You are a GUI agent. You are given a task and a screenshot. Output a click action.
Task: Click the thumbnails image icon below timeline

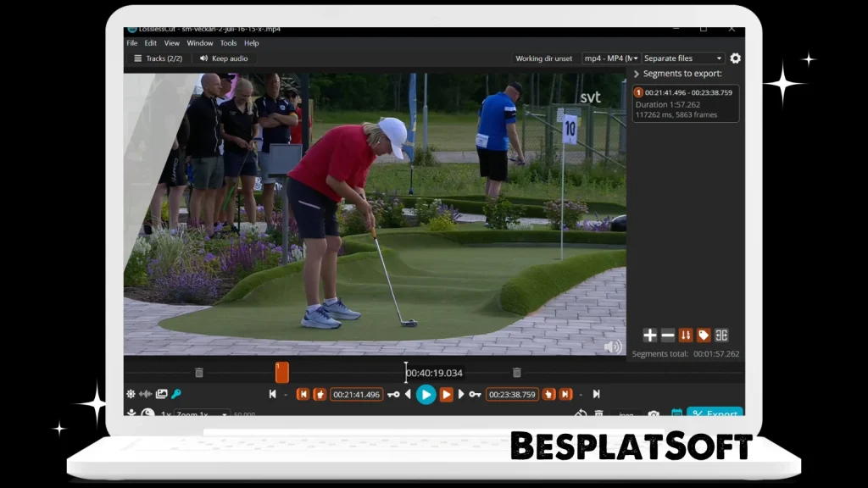click(161, 394)
